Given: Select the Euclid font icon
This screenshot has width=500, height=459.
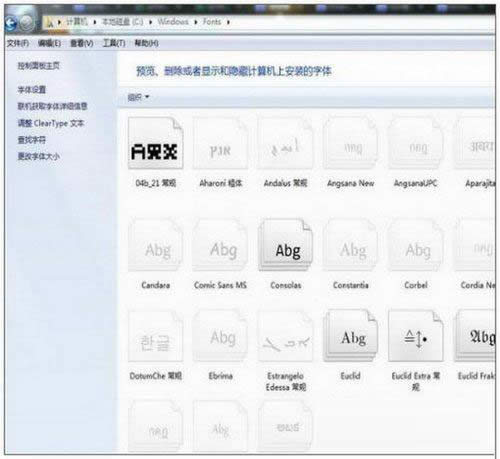Looking at the screenshot, I should (x=351, y=336).
